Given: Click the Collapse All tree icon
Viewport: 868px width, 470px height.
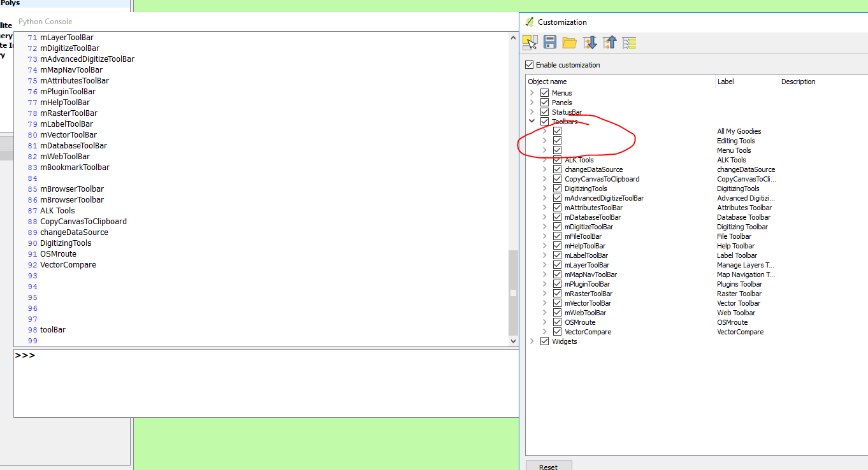Looking at the screenshot, I should pos(609,42).
